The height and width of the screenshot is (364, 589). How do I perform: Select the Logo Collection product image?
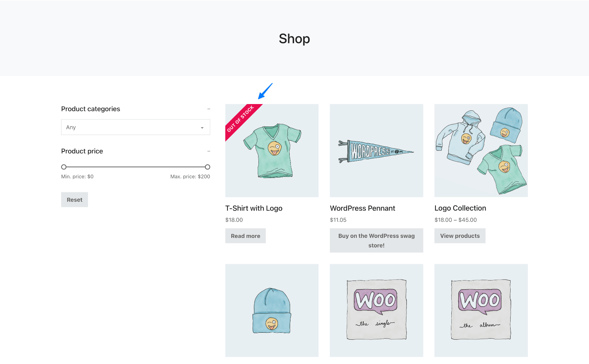[481, 150]
